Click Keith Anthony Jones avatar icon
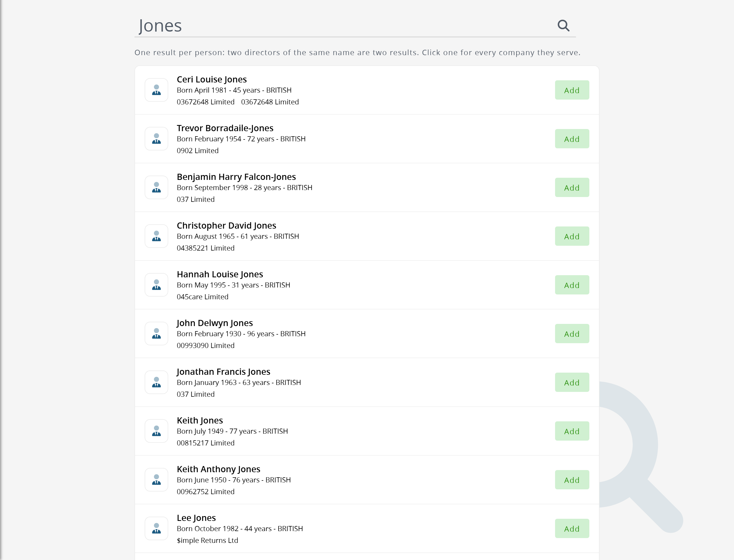The image size is (734, 560). click(156, 480)
